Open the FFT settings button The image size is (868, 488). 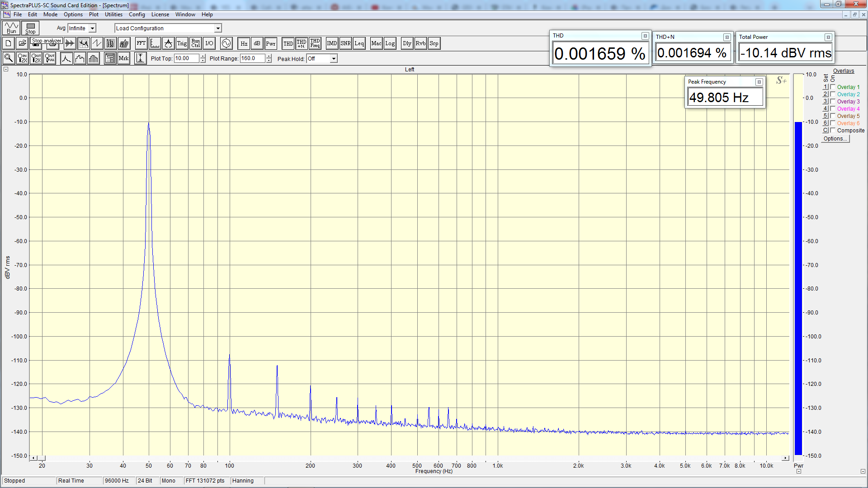tap(141, 43)
